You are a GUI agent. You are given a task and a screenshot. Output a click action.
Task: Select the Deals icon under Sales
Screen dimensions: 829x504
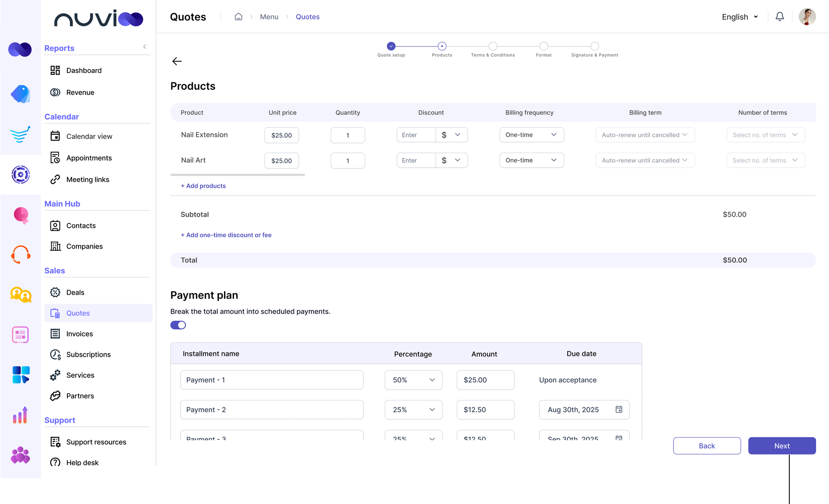[55, 292]
